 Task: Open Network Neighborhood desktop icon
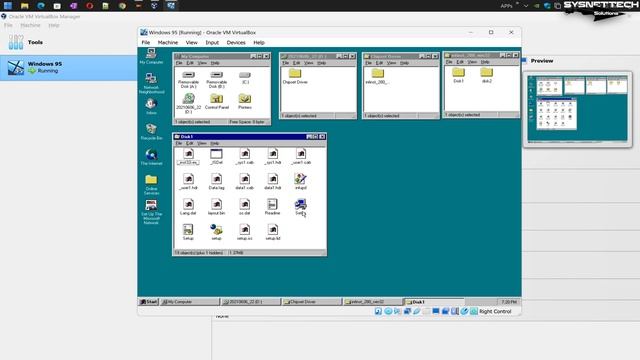151,83
